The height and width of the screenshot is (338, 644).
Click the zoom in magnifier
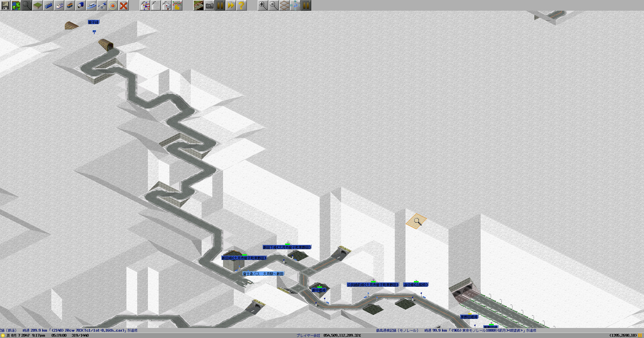[263, 5]
